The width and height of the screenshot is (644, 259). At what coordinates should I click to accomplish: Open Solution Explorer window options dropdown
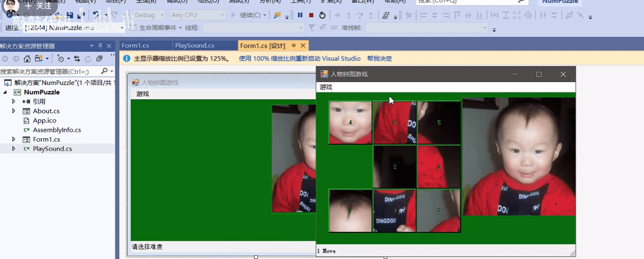[92, 46]
